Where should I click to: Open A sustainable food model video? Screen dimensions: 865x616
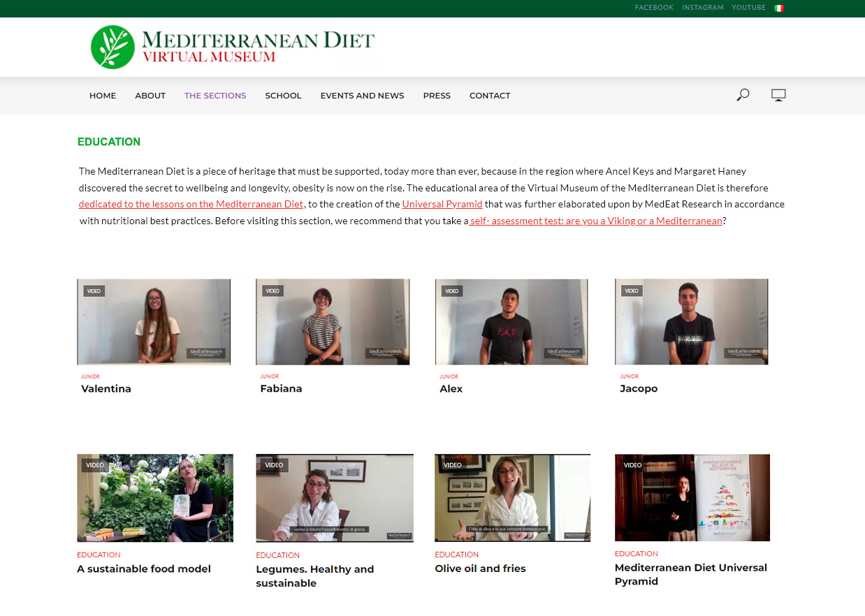point(155,498)
